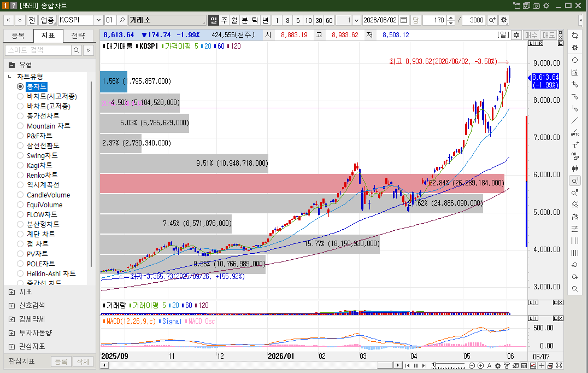The image size is (588, 373).
Task: Choose the AUTO trendline tool
Action: click(574, 132)
